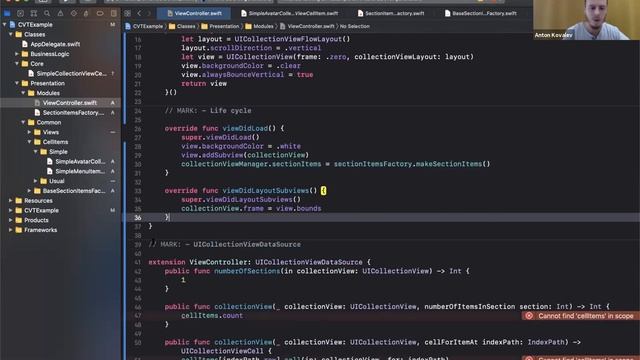640x360 pixels.
Task: Collapse the Classes folder
Action: tap(11, 34)
